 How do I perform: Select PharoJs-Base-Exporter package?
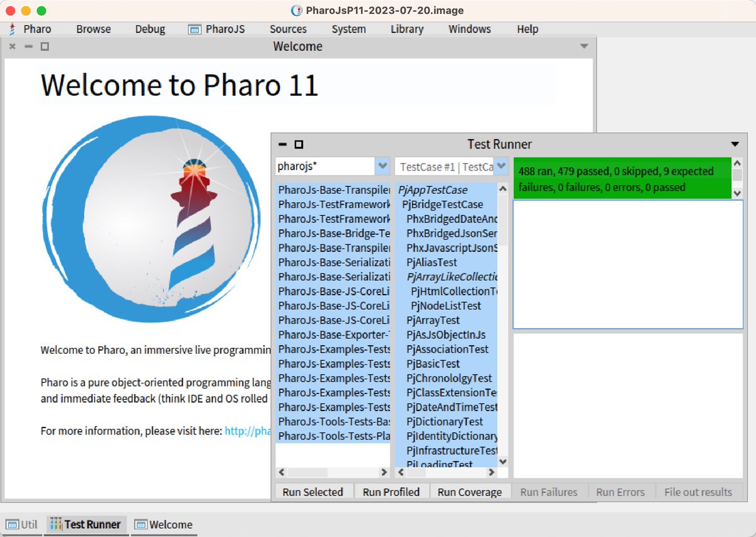[x=333, y=335]
